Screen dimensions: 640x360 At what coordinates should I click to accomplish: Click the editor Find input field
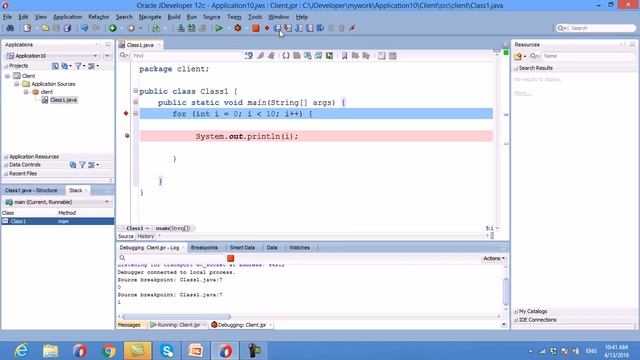click(187, 56)
